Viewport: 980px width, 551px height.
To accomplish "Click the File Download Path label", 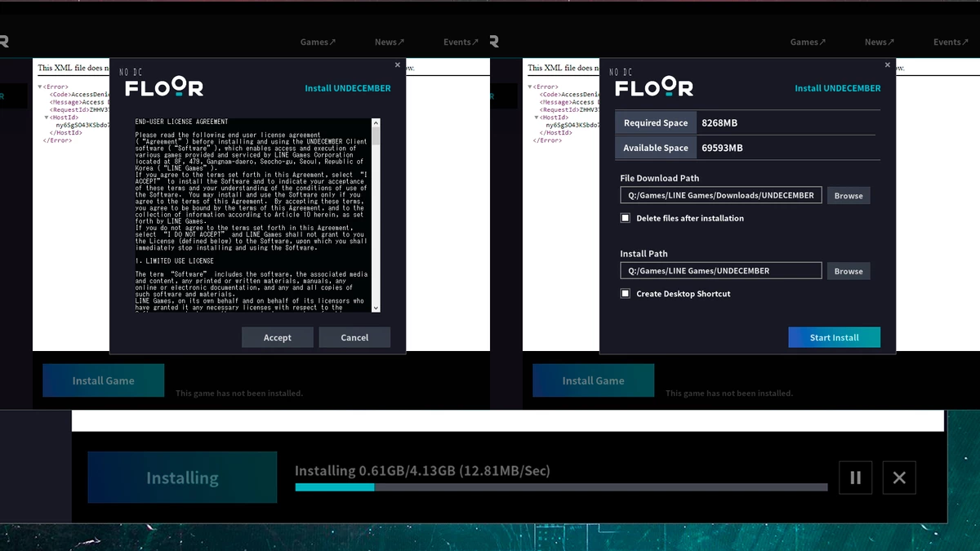I will tap(660, 178).
